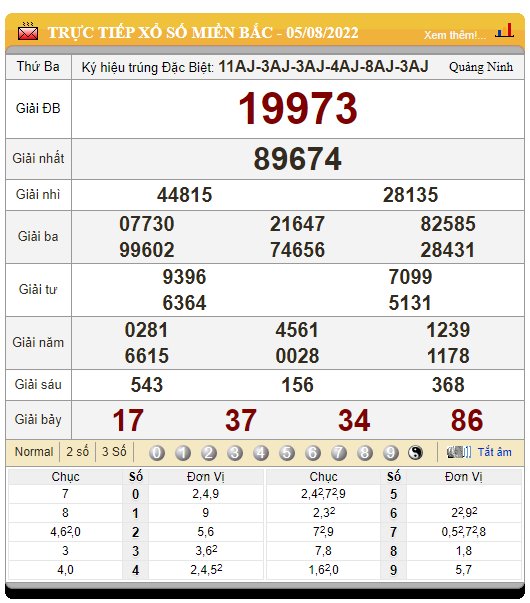
Task: Select the number 4 ball filter
Action: pos(261,453)
